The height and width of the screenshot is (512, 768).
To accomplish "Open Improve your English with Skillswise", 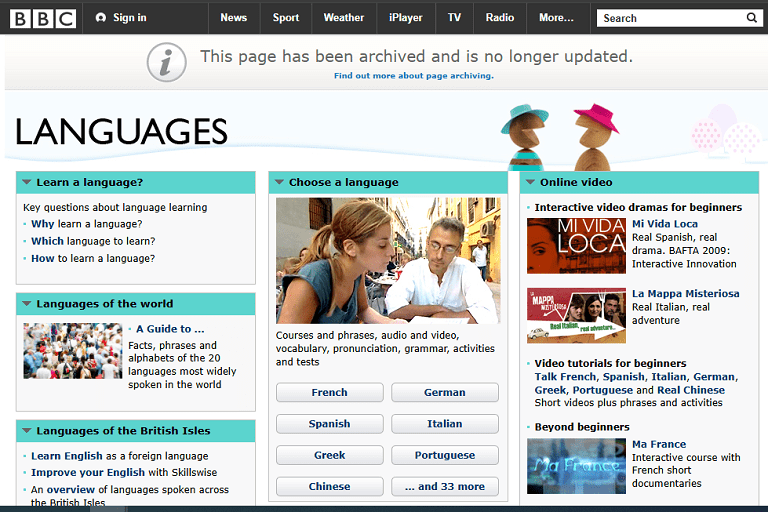I will (x=88, y=473).
